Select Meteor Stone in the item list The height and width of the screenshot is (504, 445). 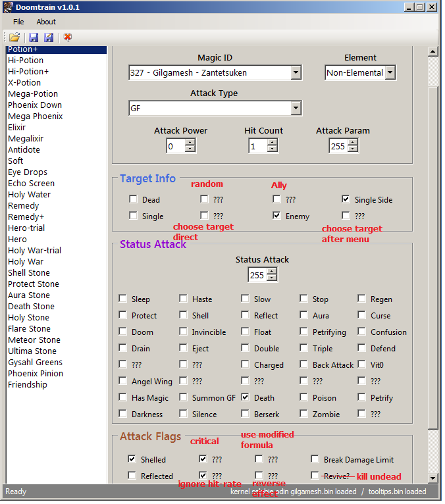click(x=57, y=340)
